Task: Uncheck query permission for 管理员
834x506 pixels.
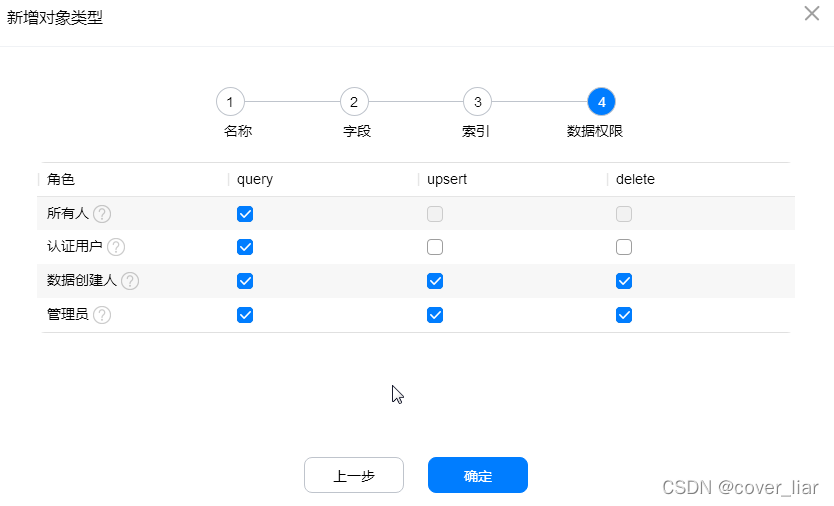Action: pos(245,315)
